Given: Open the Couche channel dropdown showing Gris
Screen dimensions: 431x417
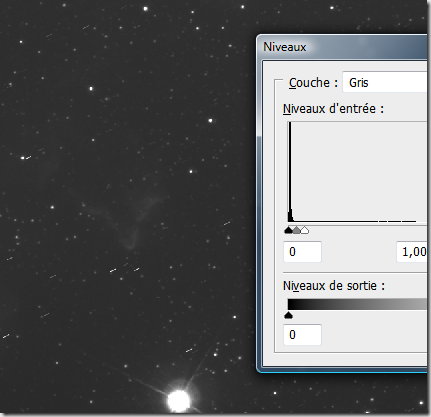Looking at the screenshot, I should (385, 82).
